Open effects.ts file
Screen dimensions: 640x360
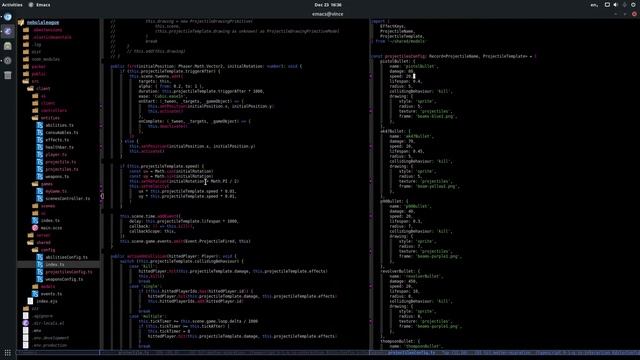pos(57,140)
